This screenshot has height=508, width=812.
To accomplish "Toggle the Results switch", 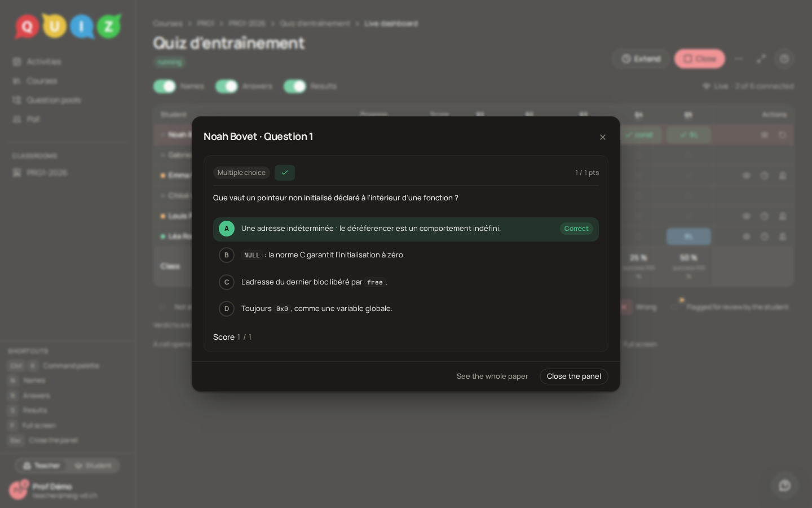I will tap(295, 86).
